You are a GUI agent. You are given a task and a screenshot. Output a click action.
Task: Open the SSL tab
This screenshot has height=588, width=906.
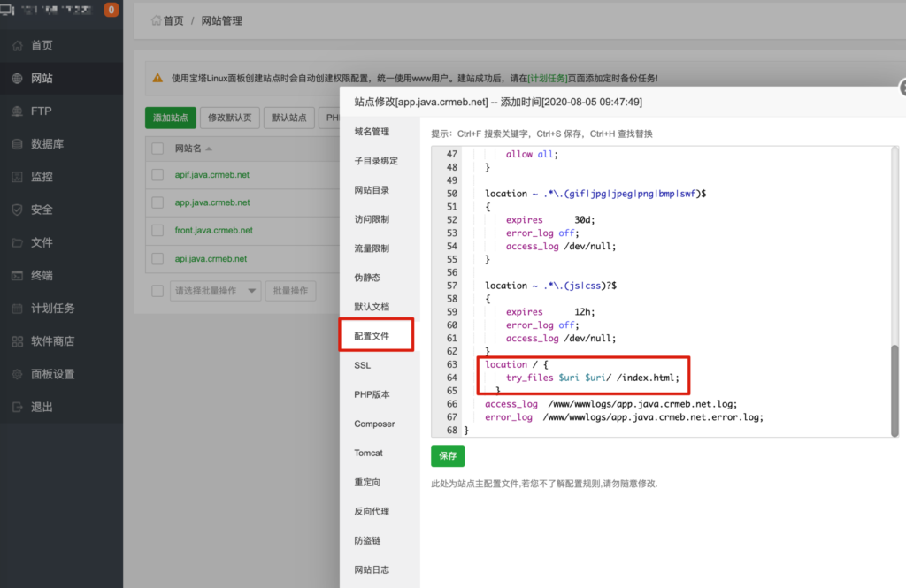click(362, 365)
